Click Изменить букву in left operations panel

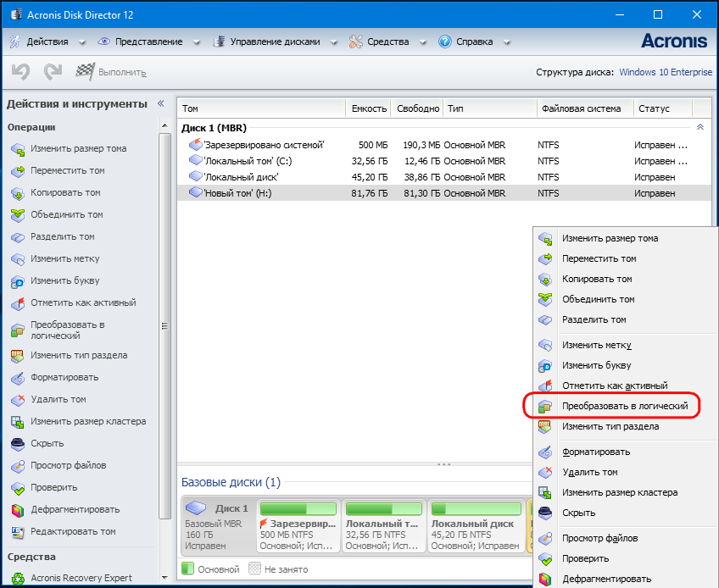coord(64,281)
